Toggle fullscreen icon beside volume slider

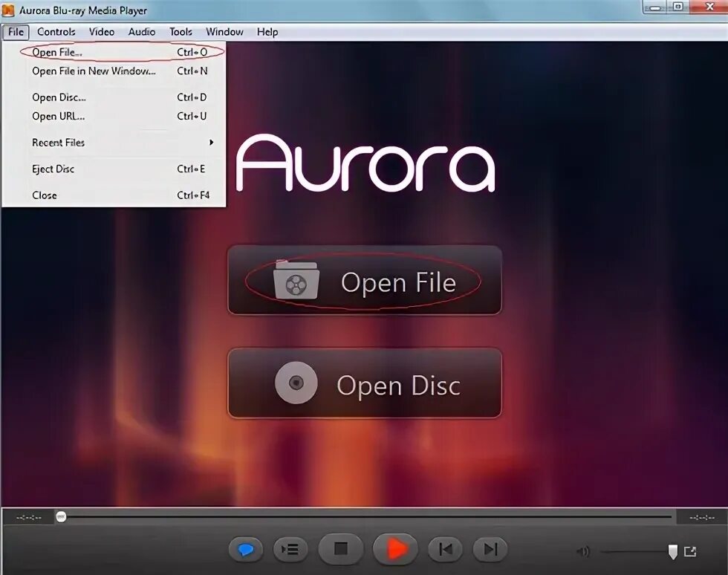click(x=690, y=551)
